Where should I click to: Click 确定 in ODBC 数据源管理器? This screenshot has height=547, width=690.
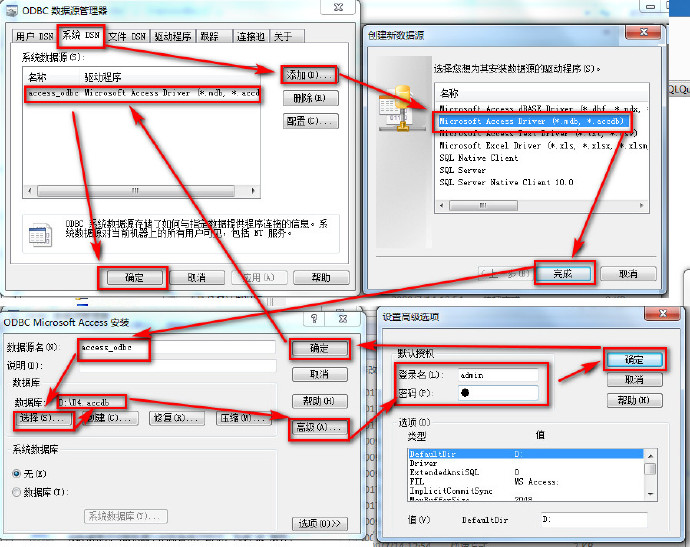point(135,278)
